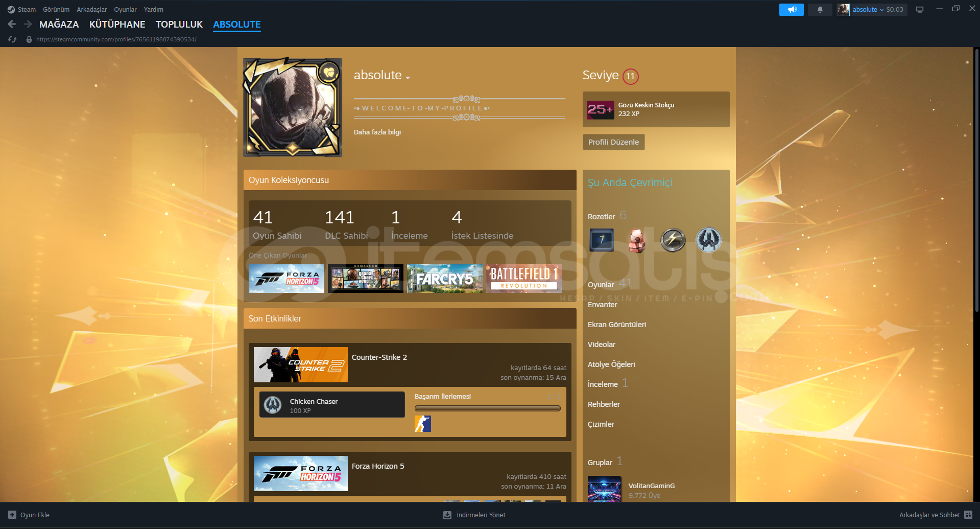
Task: Open the 41 Oyun Sahibi stat
Action: click(277, 224)
